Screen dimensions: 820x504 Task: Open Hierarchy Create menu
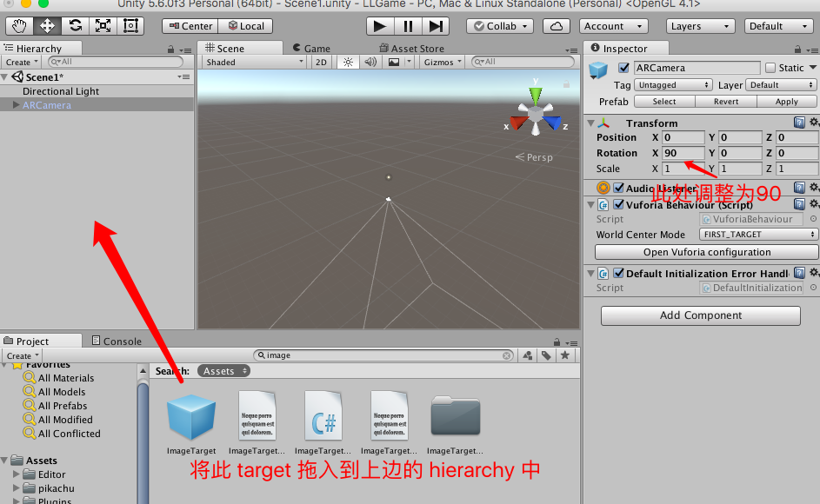click(22, 63)
